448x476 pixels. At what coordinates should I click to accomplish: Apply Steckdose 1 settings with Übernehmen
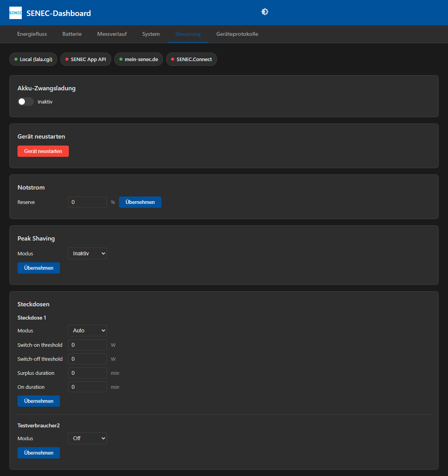[x=38, y=401]
